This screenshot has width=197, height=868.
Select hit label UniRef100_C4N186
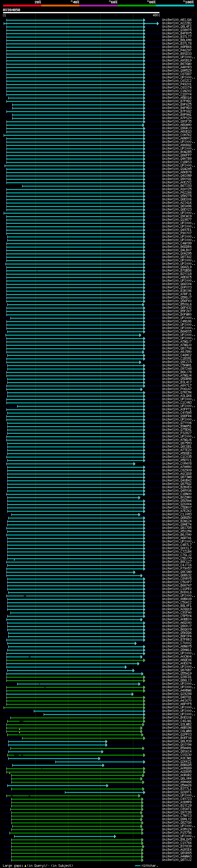tap(177, 321)
